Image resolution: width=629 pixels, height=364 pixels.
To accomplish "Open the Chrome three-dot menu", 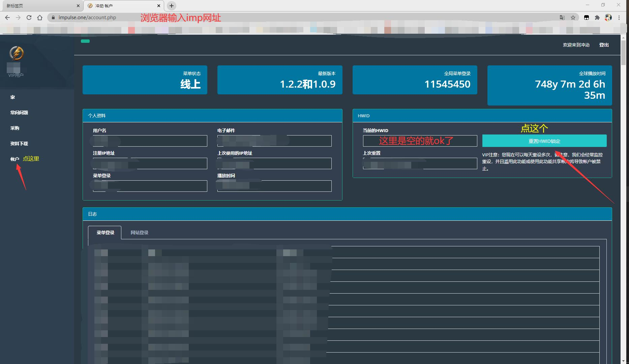I will pyautogui.click(x=619, y=18).
